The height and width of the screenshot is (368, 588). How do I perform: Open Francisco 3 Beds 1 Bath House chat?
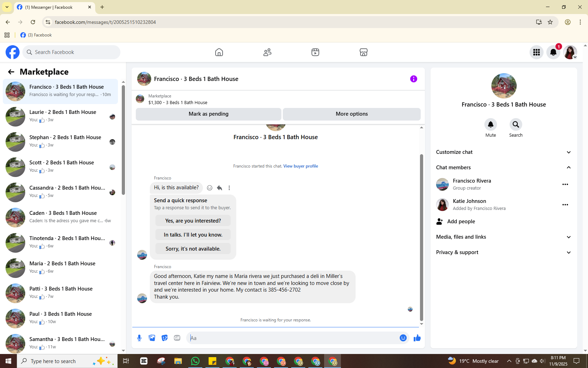click(x=61, y=91)
